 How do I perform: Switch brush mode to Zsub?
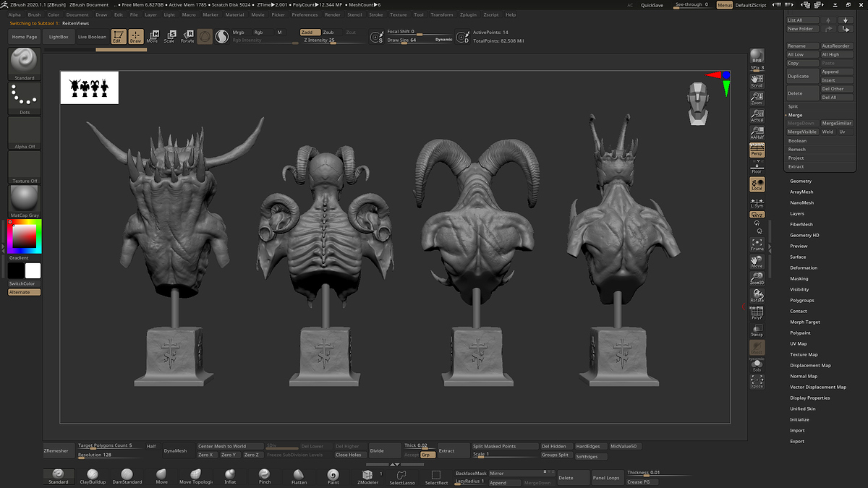point(328,33)
